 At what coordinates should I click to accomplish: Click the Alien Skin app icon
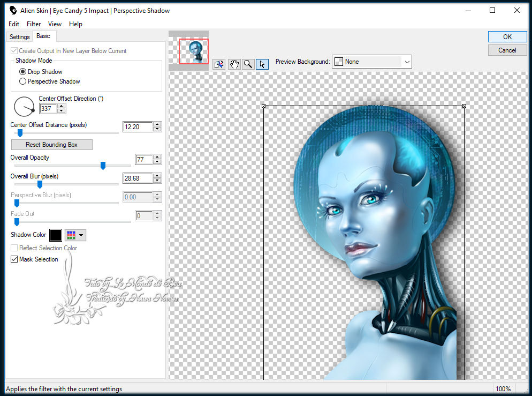(x=13, y=11)
